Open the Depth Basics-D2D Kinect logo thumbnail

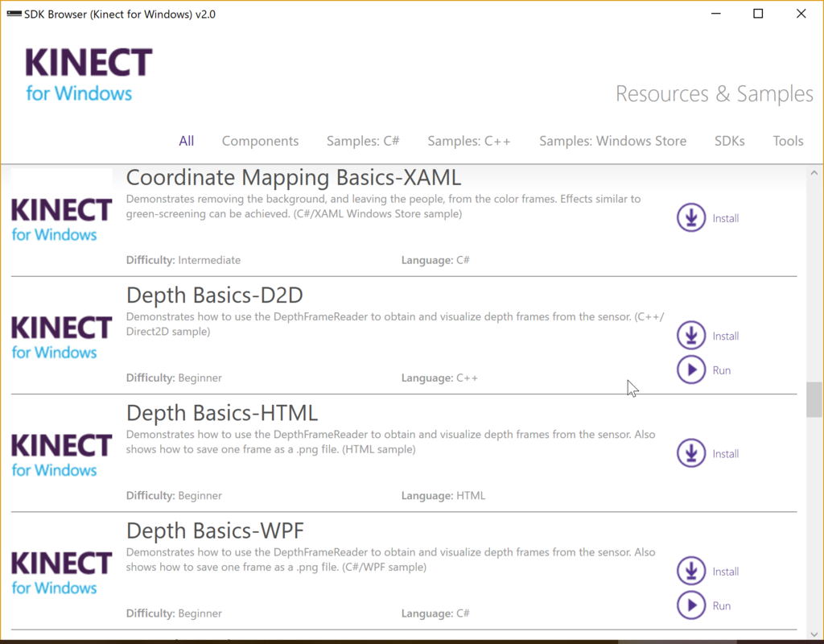pyautogui.click(x=61, y=336)
